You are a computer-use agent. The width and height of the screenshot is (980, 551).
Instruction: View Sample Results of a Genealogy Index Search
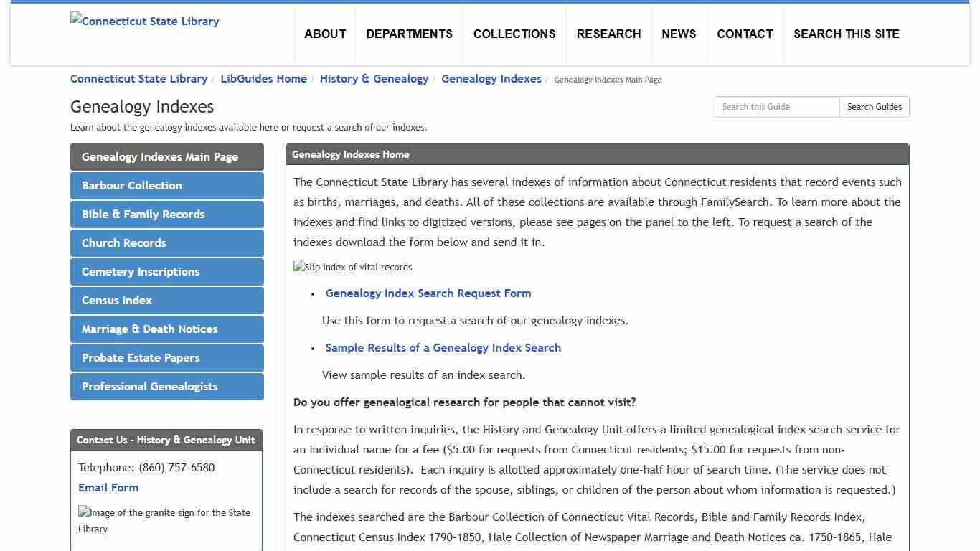(443, 347)
